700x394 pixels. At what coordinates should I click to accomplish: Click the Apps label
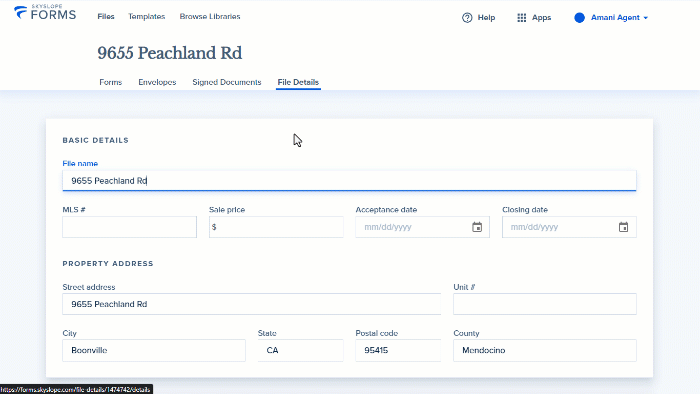(x=542, y=18)
